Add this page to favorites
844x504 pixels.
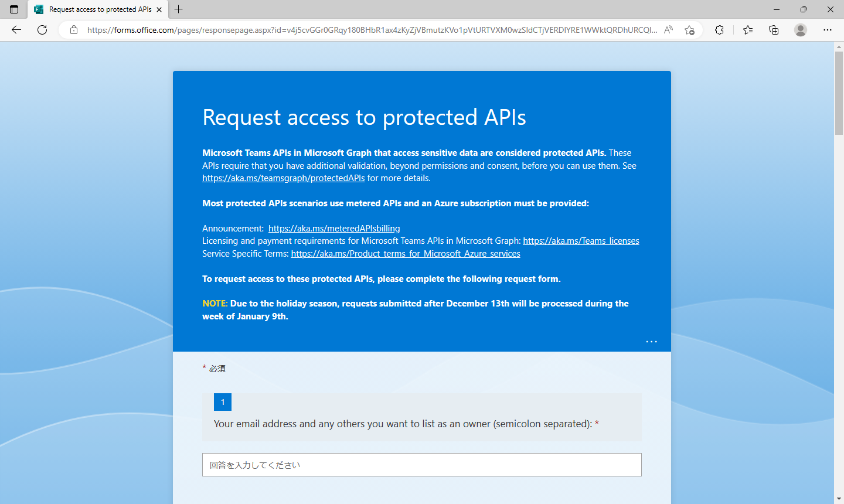(x=689, y=30)
